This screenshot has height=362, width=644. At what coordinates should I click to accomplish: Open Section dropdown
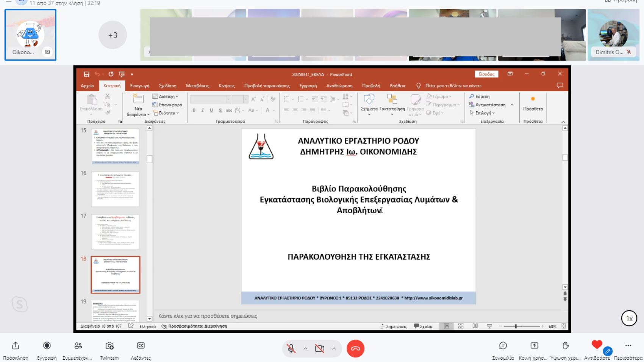166,113
